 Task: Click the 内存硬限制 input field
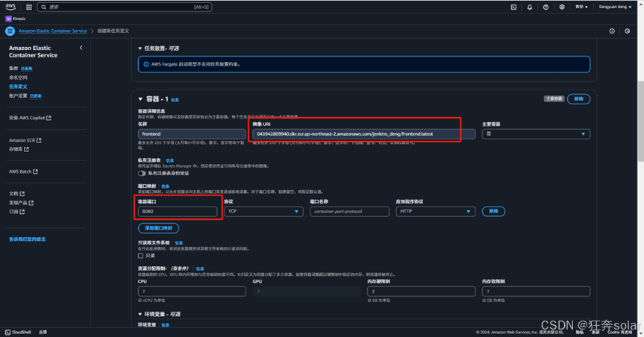(422, 292)
